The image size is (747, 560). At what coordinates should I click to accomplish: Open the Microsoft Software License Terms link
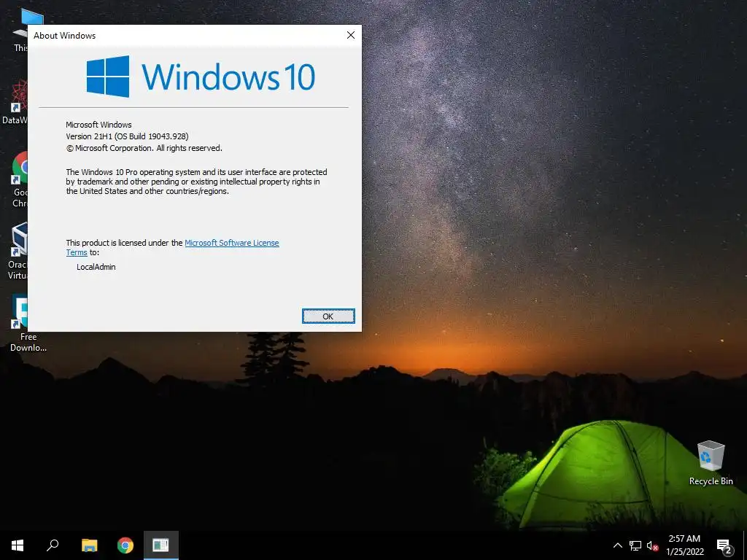click(x=231, y=243)
